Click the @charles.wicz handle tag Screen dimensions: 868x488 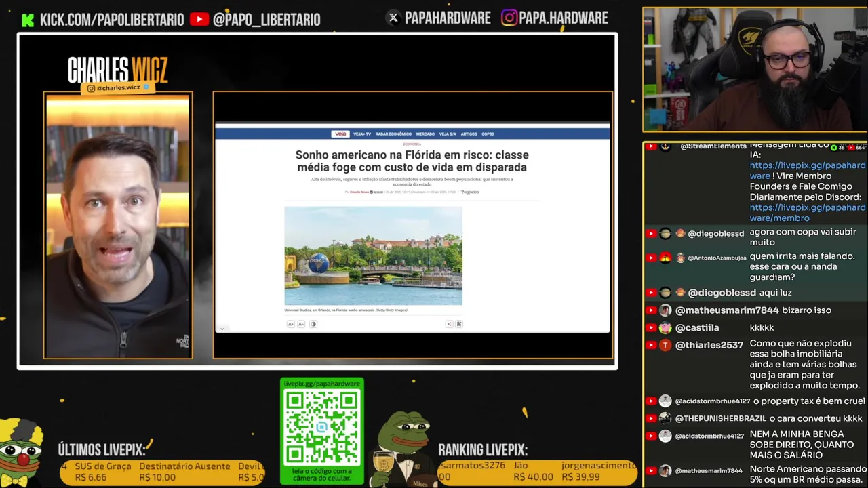[x=118, y=88]
